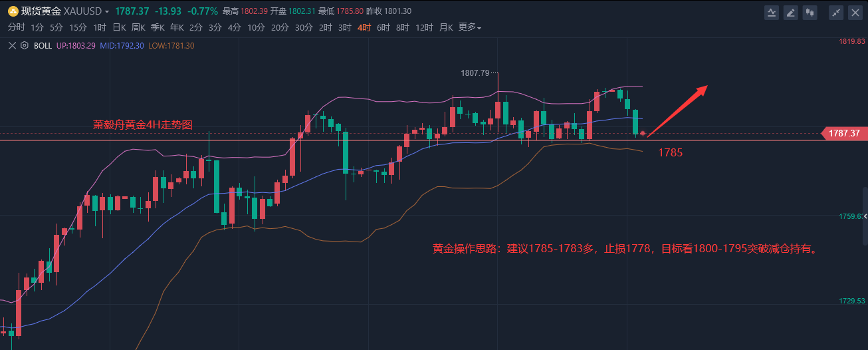Viewport: 868px width, 350px height.
Task: Choose the 15分 interval
Action: 78,27
